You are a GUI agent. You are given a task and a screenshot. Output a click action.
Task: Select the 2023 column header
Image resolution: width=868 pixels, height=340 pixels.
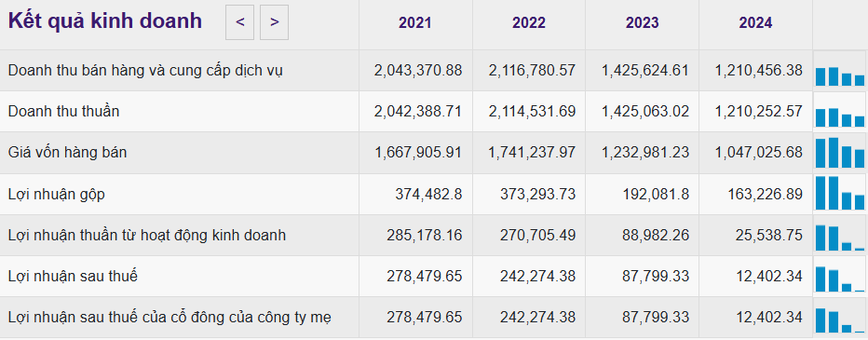point(642,22)
